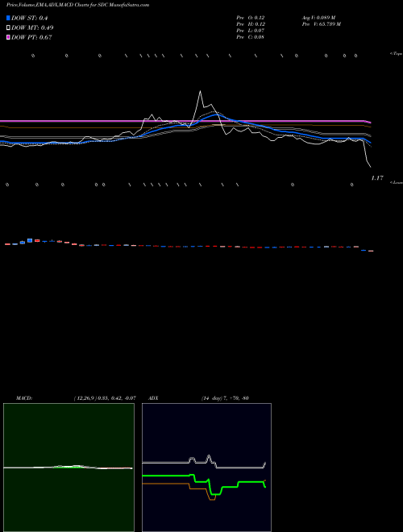Click the 'Pre V: 65.739 M' volume text
Screen dimensions: 403x532
[x=322, y=24]
